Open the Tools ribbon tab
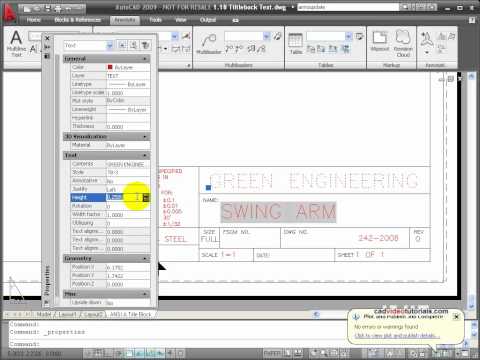 click(155, 20)
